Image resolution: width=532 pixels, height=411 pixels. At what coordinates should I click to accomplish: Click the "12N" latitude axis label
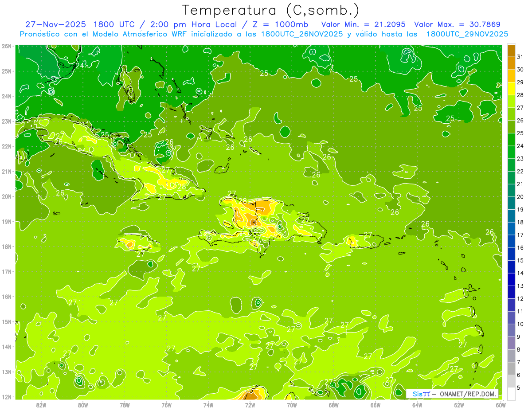6,397
